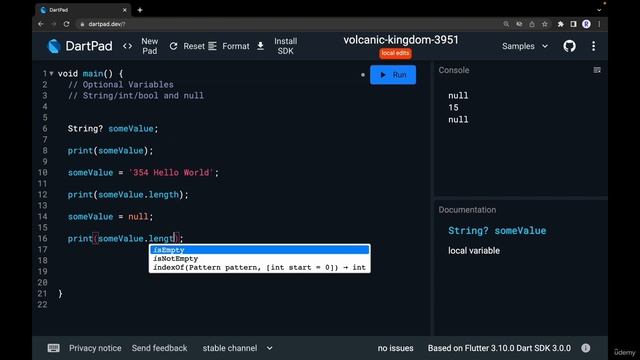The width and height of the screenshot is (640, 360).
Task: Click the Install SDK download icon
Action: [260, 46]
